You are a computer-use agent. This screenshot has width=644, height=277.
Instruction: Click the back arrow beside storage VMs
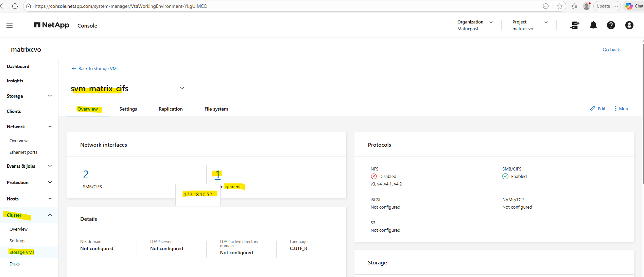74,69
